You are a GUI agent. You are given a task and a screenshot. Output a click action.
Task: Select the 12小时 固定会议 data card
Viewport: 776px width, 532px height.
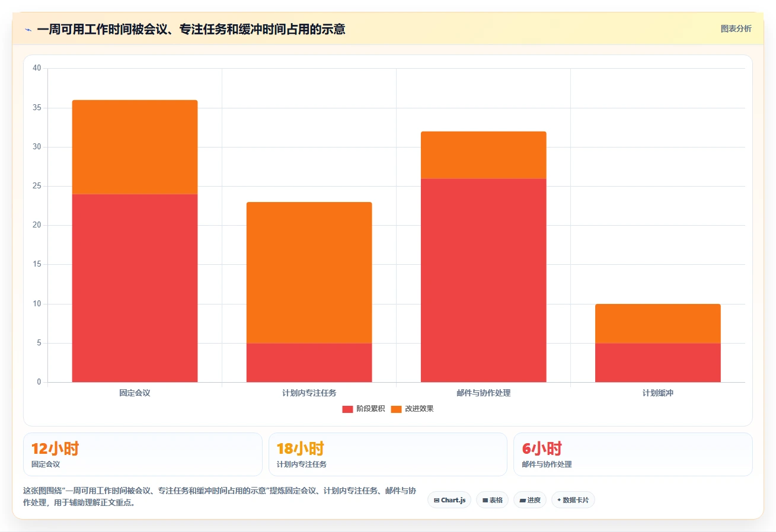coord(142,454)
